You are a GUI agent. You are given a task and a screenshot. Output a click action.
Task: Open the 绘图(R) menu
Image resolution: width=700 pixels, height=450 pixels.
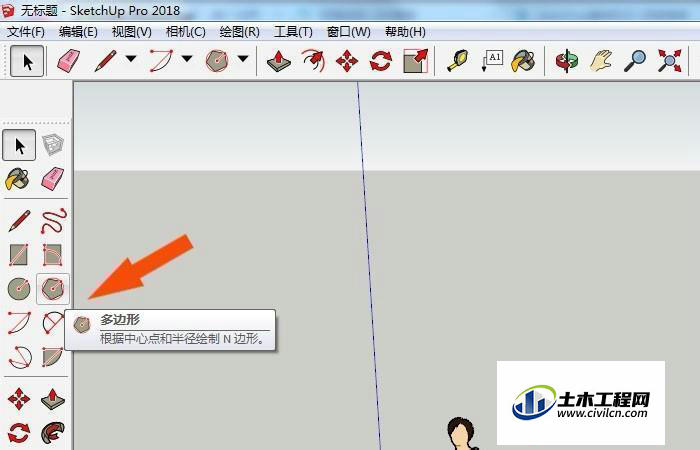tap(240, 32)
